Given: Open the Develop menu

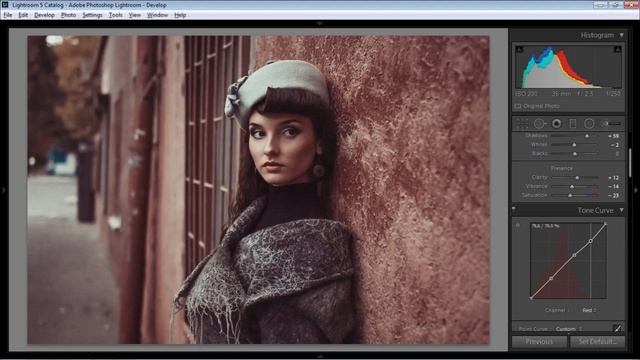Looking at the screenshot, I should [x=44, y=15].
